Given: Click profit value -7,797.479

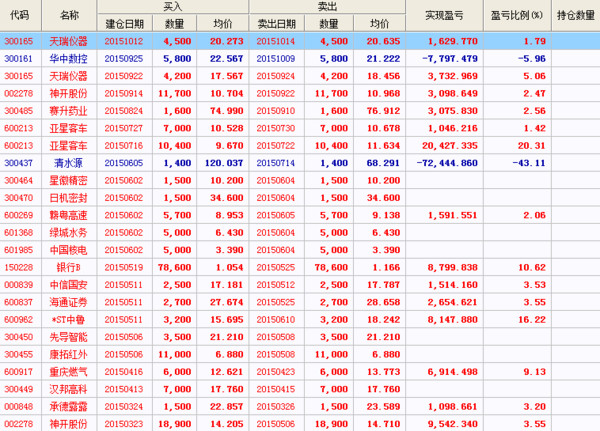Looking at the screenshot, I should 450,59.
